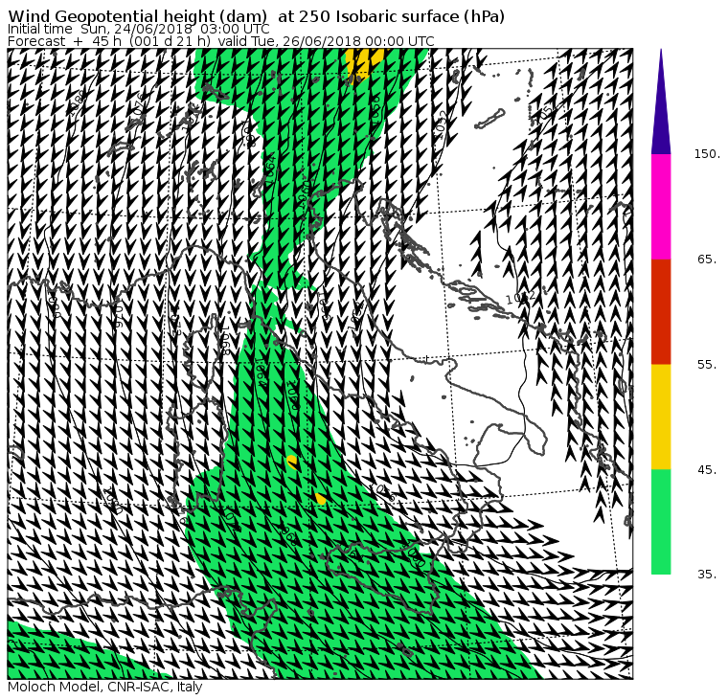Click the legend value '45.'
The height and width of the screenshot is (700, 728).
707,470
